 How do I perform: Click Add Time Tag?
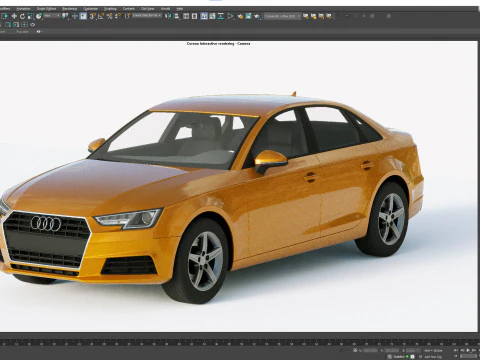click(x=432, y=357)
